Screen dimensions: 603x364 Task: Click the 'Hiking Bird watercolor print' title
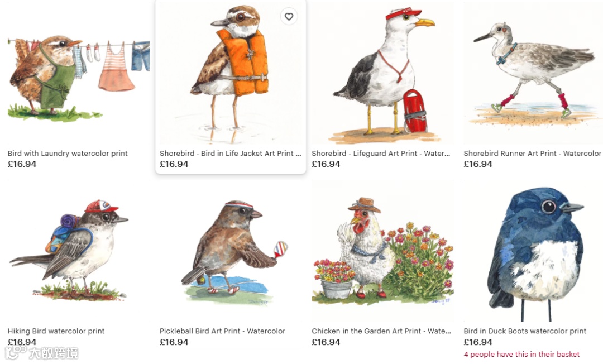click(x=56, y=331)
